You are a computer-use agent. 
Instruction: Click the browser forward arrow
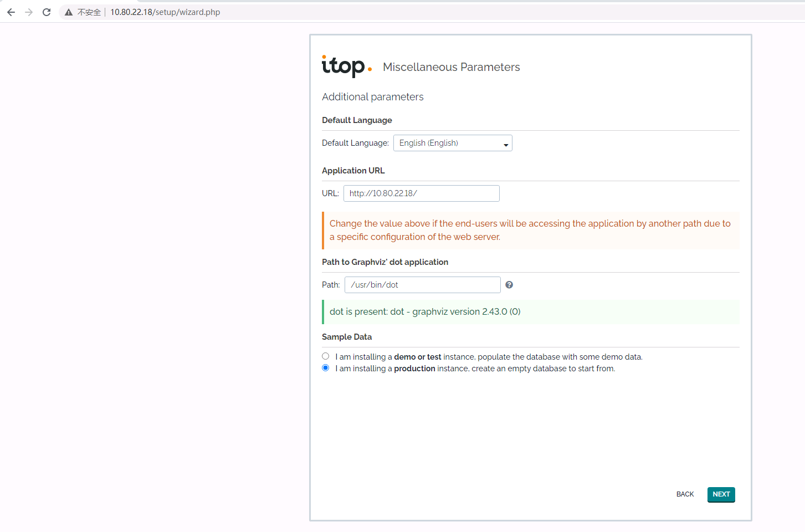coord(29,12)
